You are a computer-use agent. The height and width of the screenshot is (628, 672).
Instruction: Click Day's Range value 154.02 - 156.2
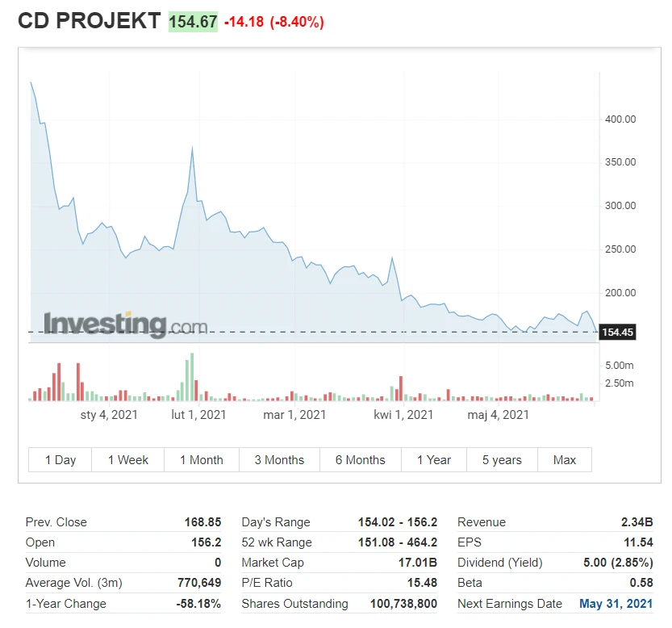click(398, 522)
